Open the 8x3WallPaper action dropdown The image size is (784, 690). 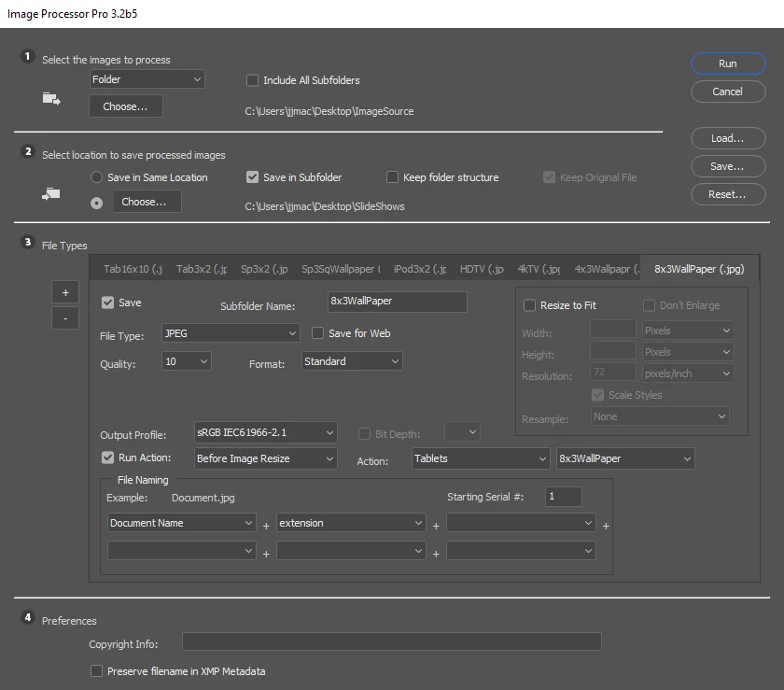[x=625, y=458]
